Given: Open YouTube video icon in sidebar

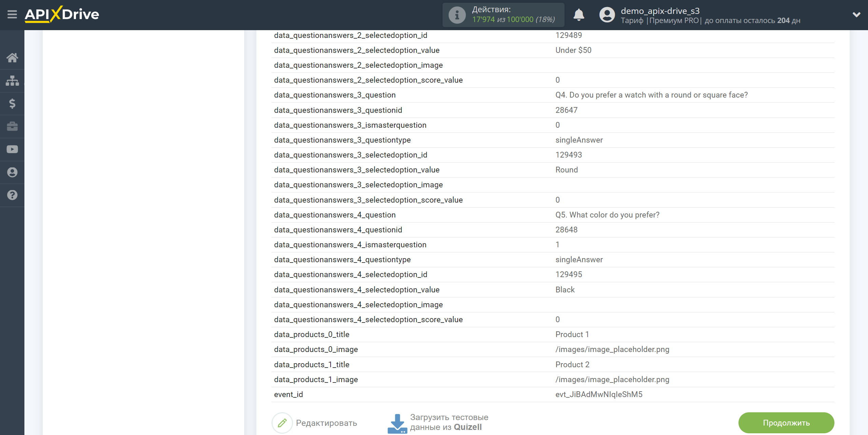Looking at the screenshot, I should [x=12, y=149].
